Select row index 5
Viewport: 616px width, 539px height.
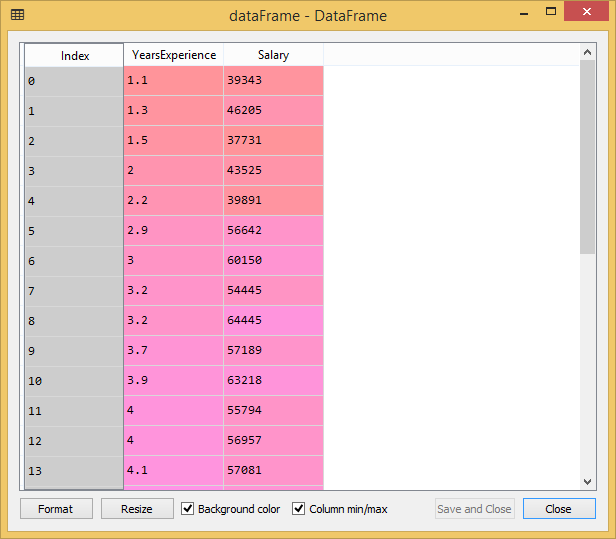coord(74,231)
